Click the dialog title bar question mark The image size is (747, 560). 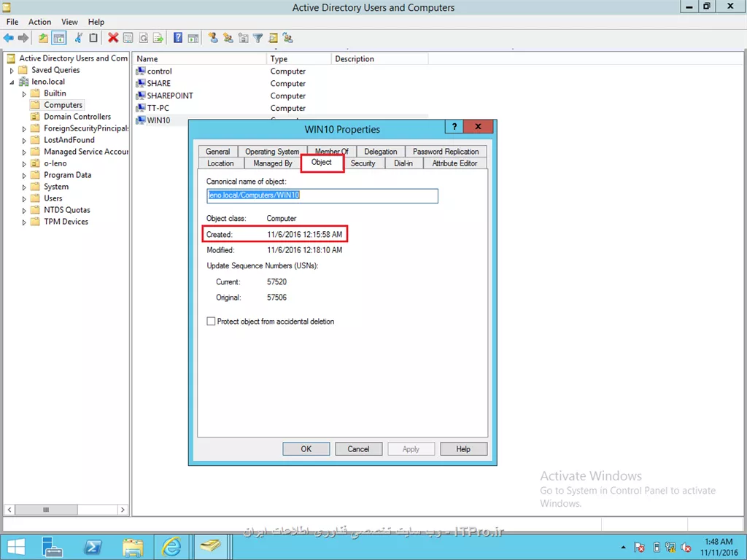pyautogui.click(x=454, y=127)
